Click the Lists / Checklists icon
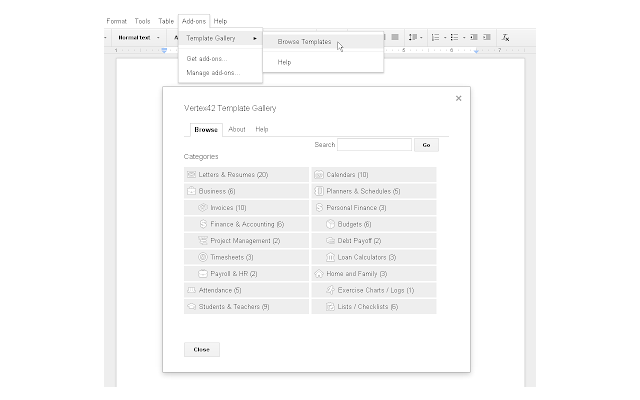 point(330,307)
